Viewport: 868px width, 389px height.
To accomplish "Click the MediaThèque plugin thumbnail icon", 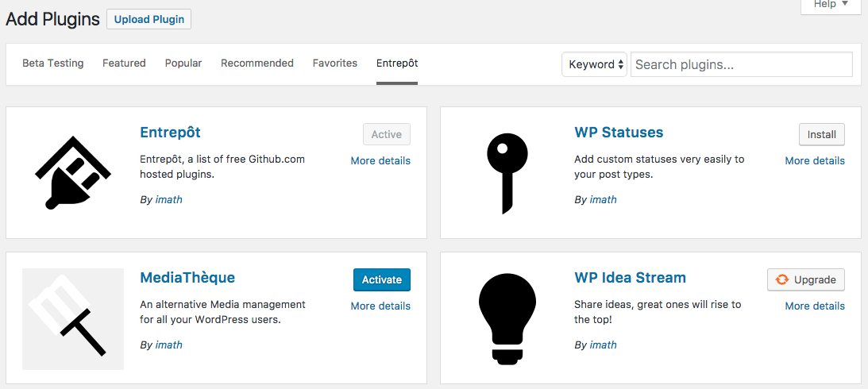I will (x=73, y=318).
